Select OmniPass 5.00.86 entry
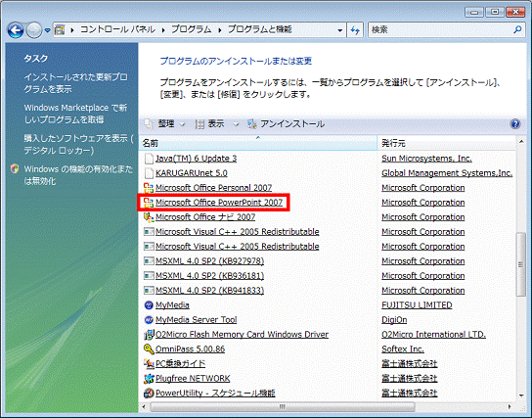 tap(190, 348)
